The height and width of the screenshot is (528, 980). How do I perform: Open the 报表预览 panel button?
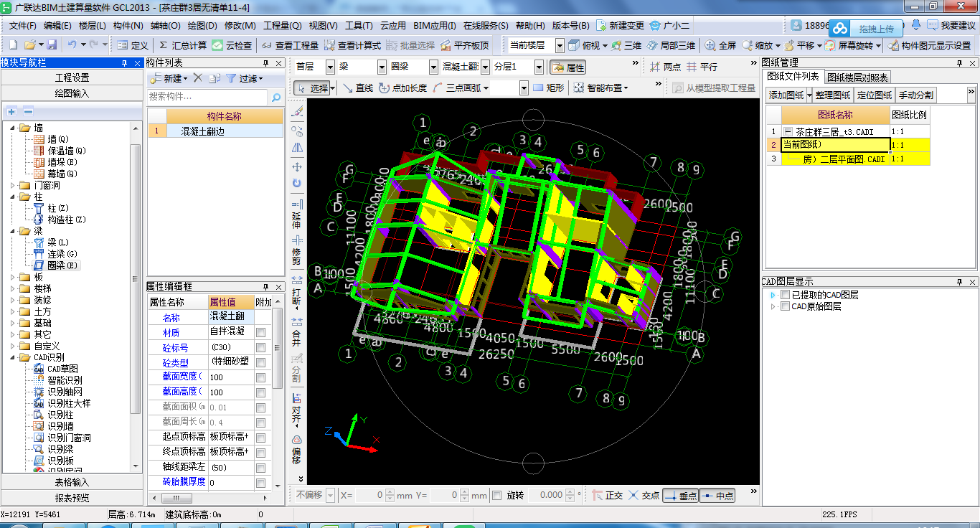click(x=72, y=498)
